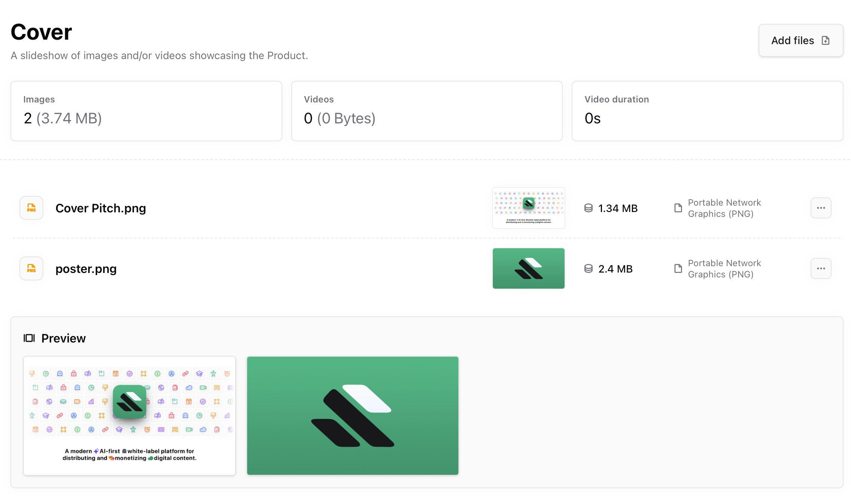Click the Preview panel icon next to the Preview heading
The height and width of the screenshot is (504, 851).
(x=30, y=338)
